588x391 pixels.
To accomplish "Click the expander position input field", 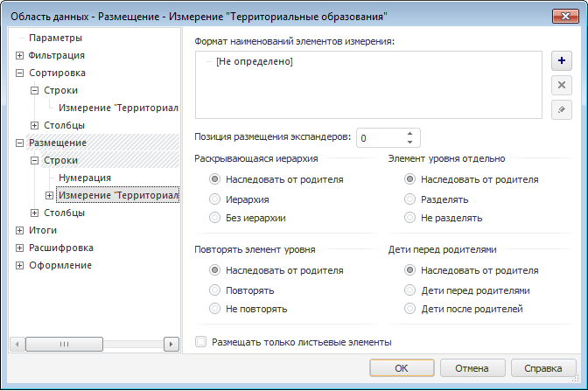I will (x=380, y=138).
